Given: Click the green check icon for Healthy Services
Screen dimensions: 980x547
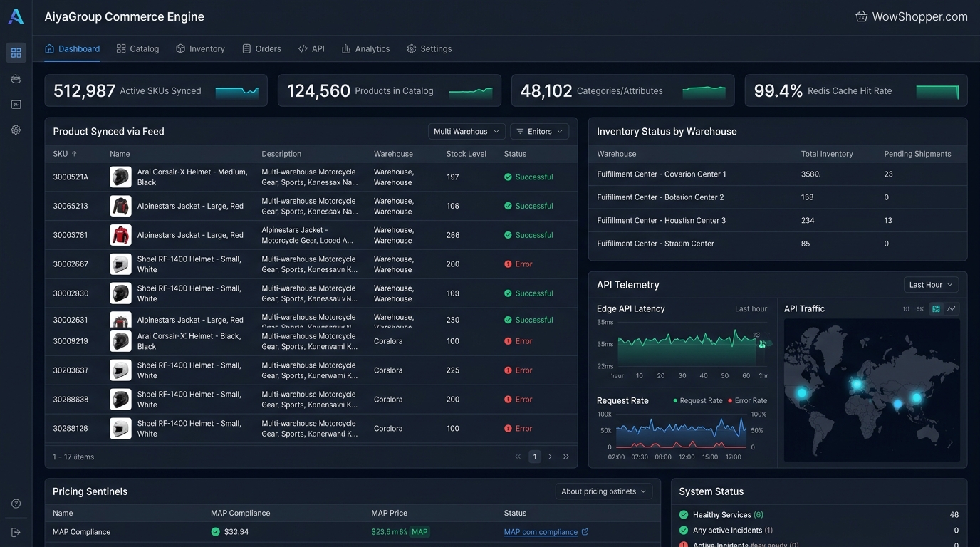Looking at the screenshot, I should pyautogui.click(x=684, y=515).
